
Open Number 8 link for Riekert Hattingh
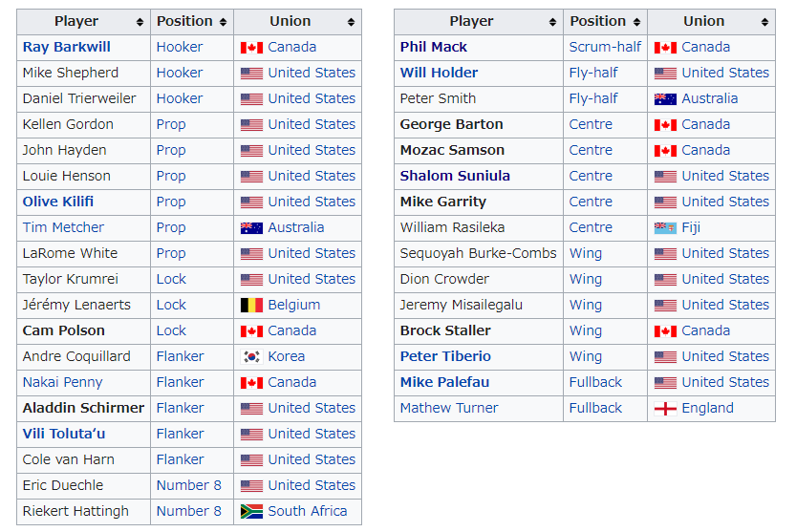pyautogui.click(x=189, y=511)
